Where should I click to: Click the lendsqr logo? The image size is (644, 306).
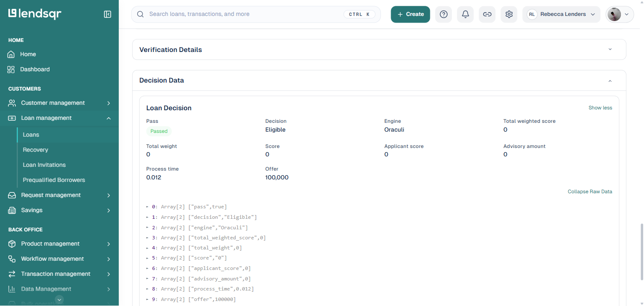35,14
